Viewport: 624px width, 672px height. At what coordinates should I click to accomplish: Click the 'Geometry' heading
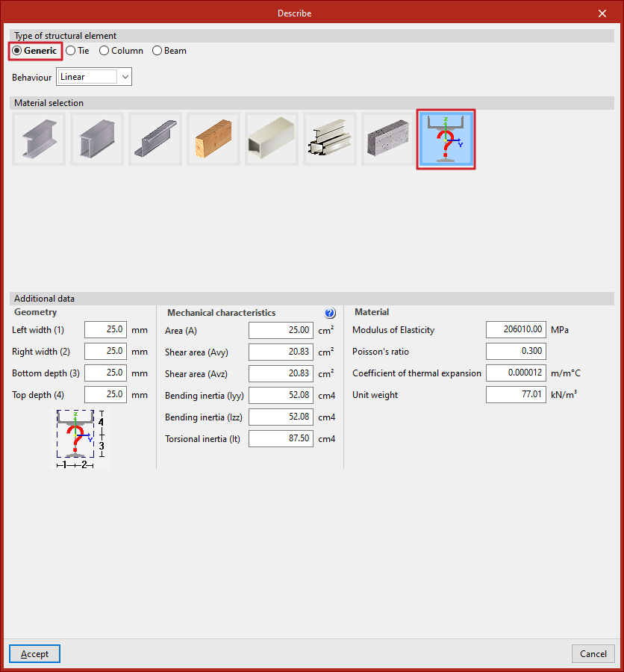35,312
